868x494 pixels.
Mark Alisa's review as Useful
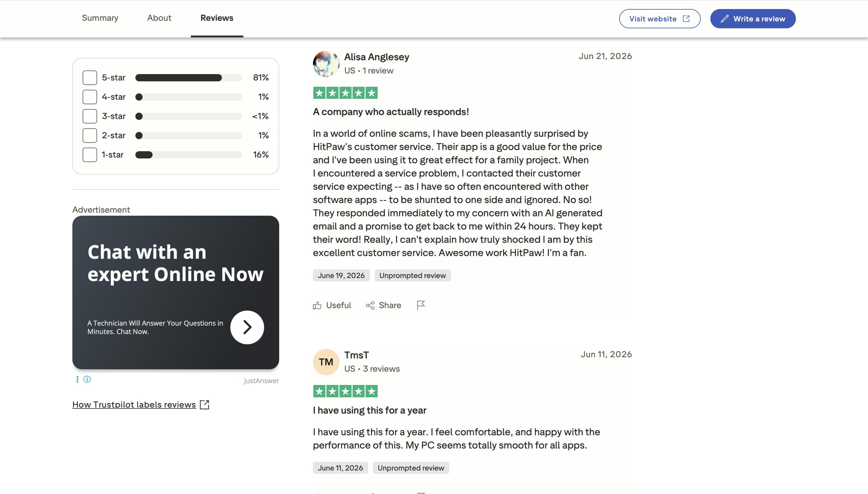[332, 305]
